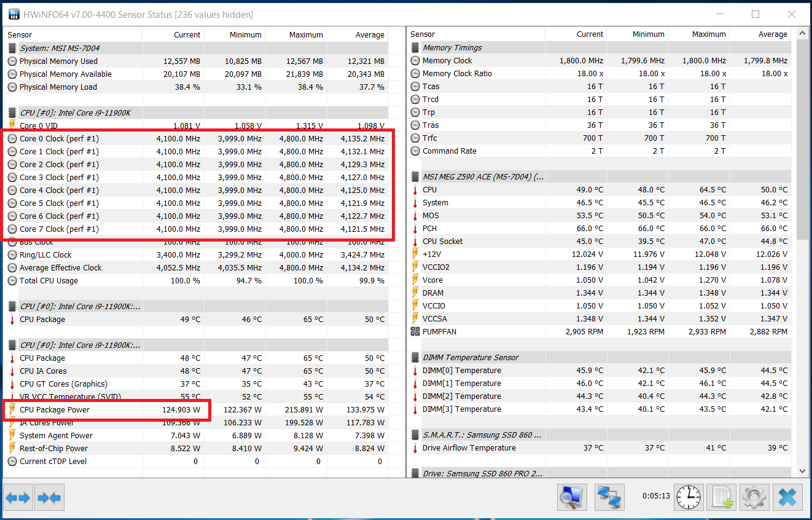Select the CPU [#0]: Intel Core i9-11900K group

196,112
